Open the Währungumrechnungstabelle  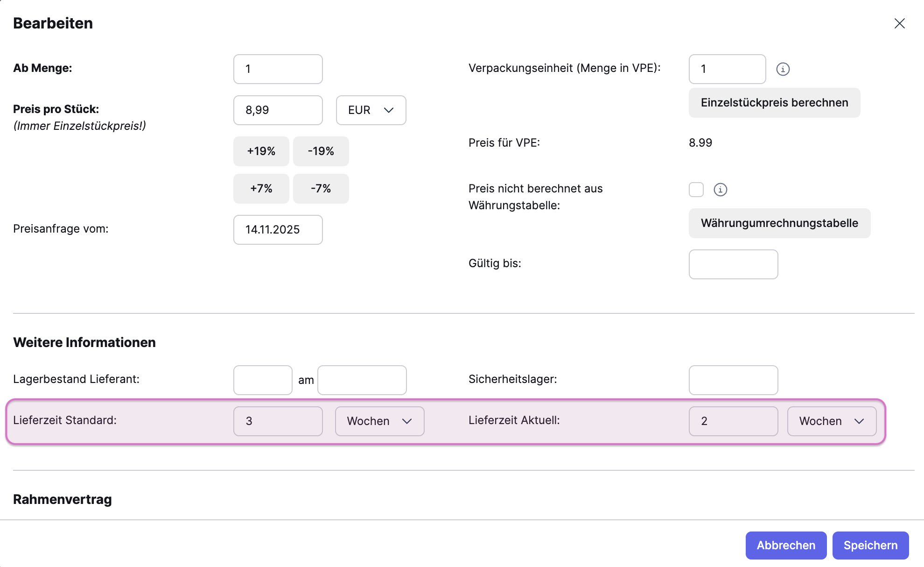pos(779,223)
